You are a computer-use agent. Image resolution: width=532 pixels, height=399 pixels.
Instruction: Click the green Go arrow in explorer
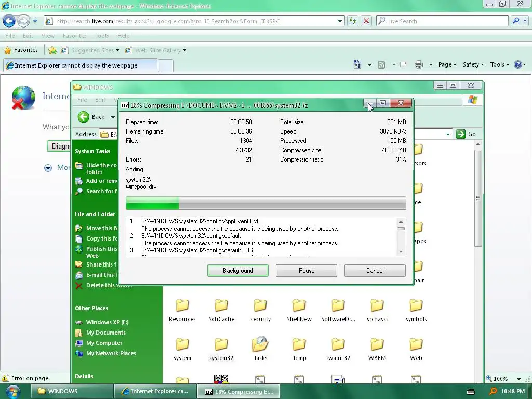pos(461,134)
